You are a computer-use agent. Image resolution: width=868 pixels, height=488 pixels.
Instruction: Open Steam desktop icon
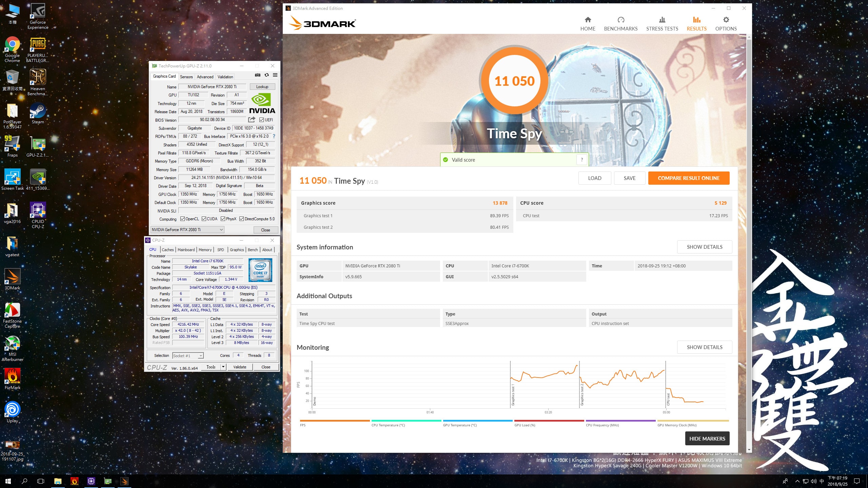(38, 114)
